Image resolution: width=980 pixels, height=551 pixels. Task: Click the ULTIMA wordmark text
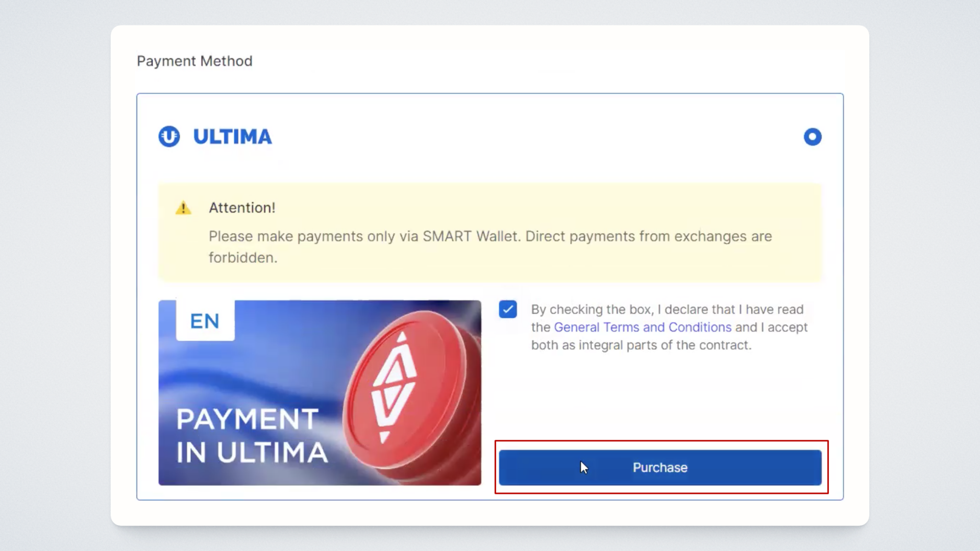click(232, 137)
